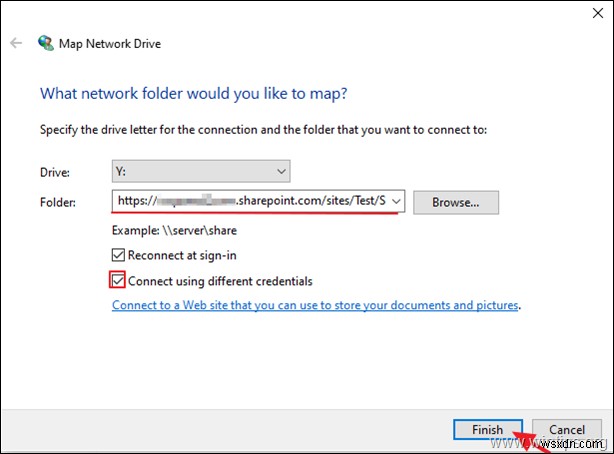The image size is (614, 454).
Task: Open the Connect to a Web site link
Action: (316, 305)
